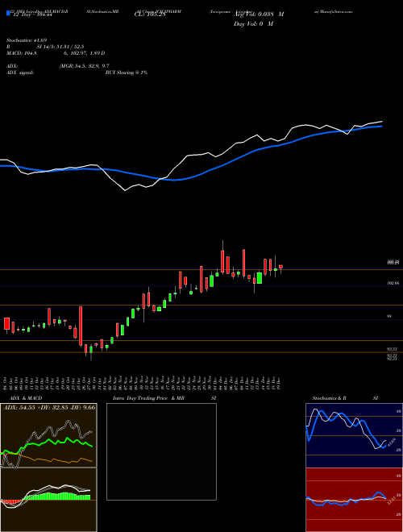Click the "Stochastics & R" panel title

tap(330, 398)
